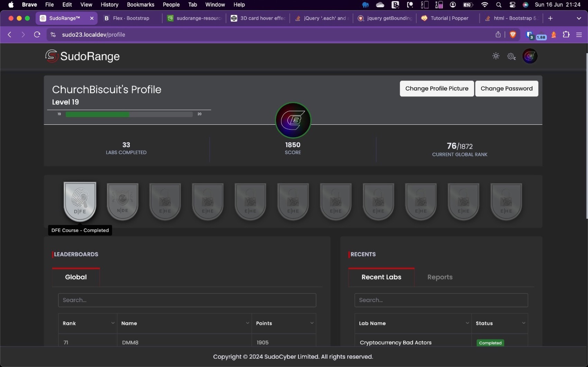Expand the tab list chevron

point(579,18)
